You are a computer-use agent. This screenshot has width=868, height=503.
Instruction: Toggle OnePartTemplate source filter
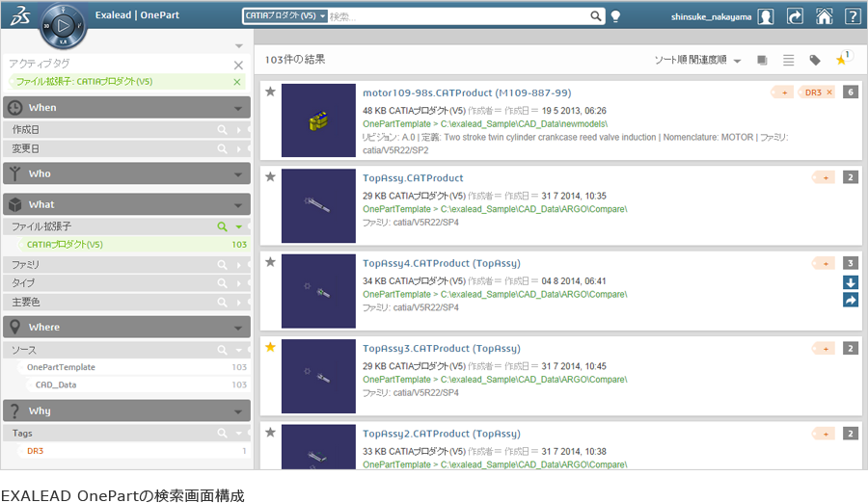click(x=133, y=367)
